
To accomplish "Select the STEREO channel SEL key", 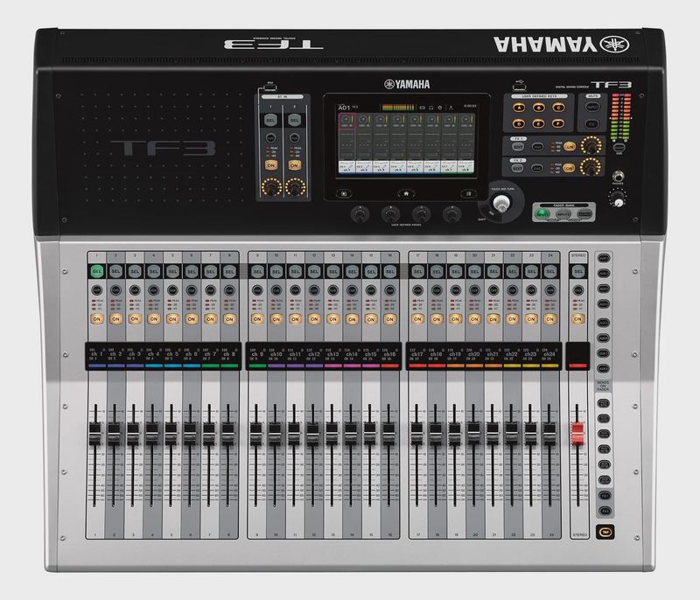I will [x=578, y=271].
